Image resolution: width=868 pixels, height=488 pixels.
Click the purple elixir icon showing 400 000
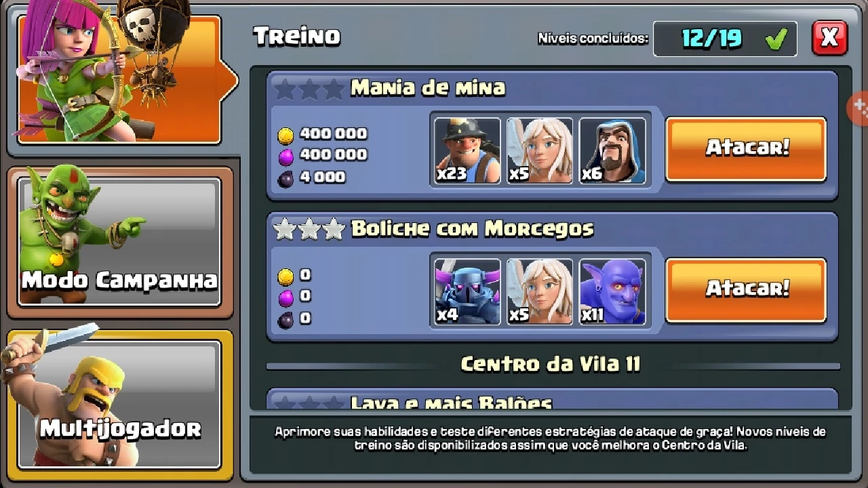(285, 157)
